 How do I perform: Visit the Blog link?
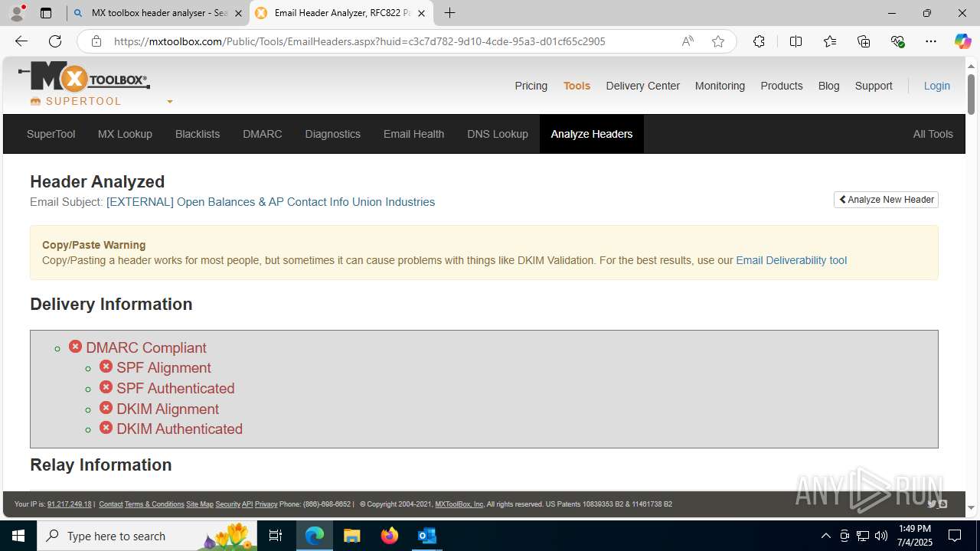pyautogui.click(x=828, y=86)
